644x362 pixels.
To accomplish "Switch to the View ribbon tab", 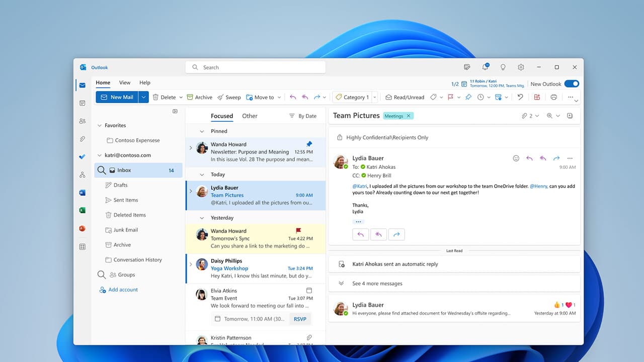I will tap(125, 82).
